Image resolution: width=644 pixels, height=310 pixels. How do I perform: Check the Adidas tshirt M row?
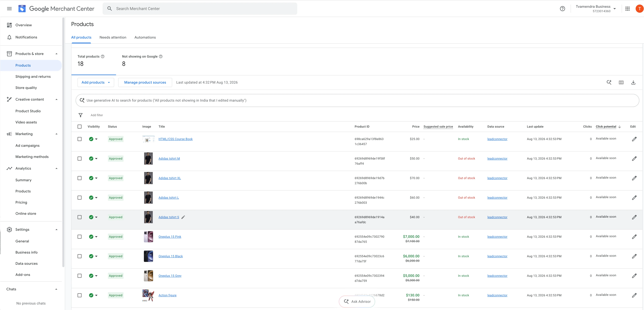point(80,159)
